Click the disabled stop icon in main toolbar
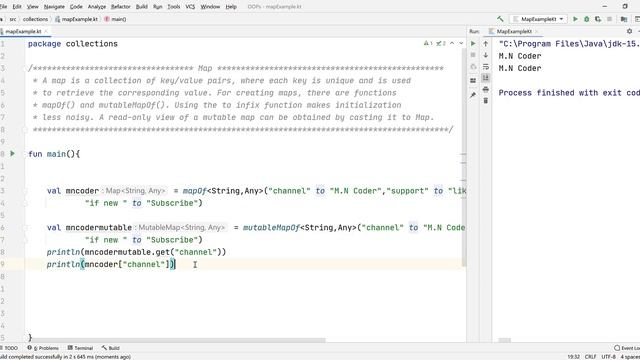Screen dimensions: 640x360 [x=609, y=19]
